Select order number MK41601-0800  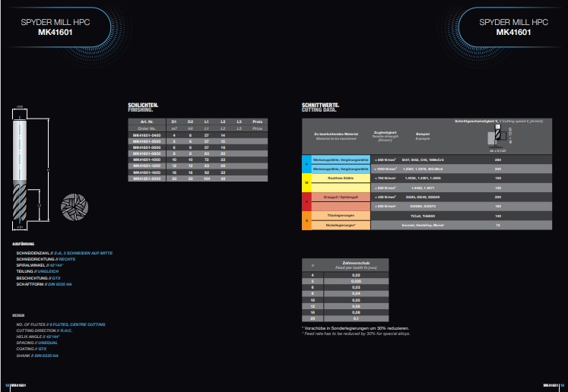pyautogui.click(x=147, y=153)
